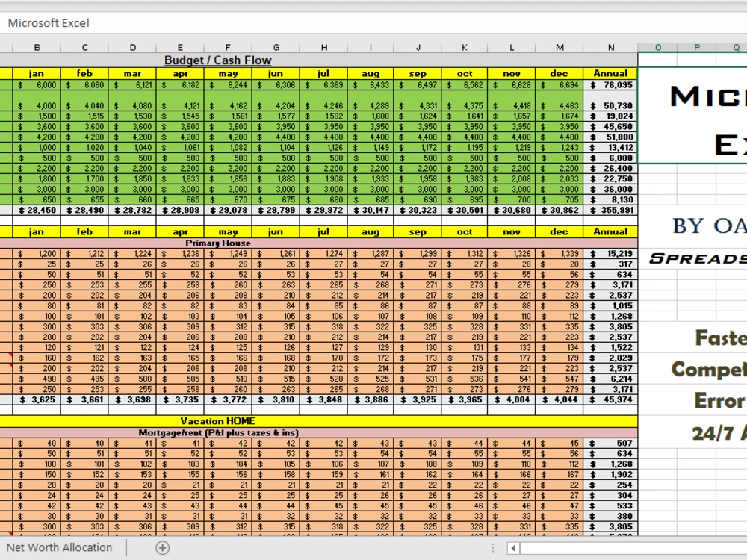Click the Vacation HOME heading row
The height and width of the screenshot is (560, 747).
click(x=217, y=421)
